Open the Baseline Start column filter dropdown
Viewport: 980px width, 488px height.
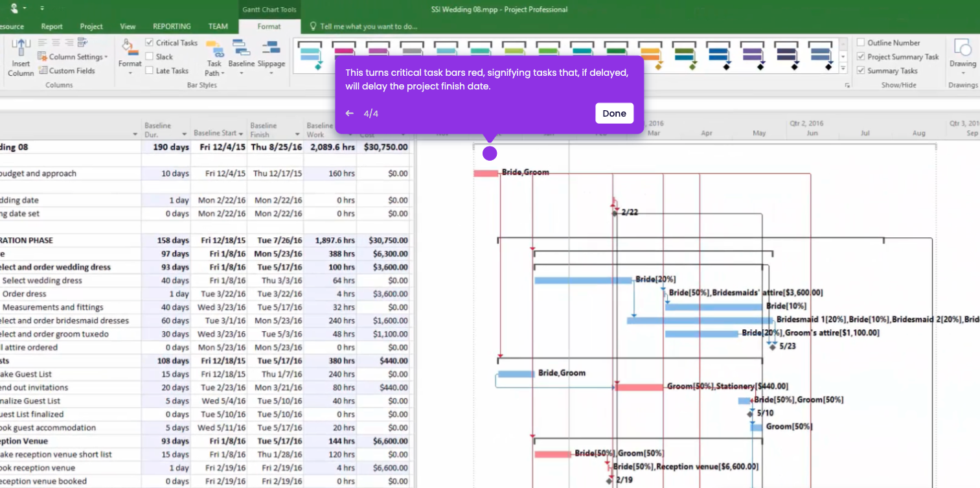[x=241, y=134]
